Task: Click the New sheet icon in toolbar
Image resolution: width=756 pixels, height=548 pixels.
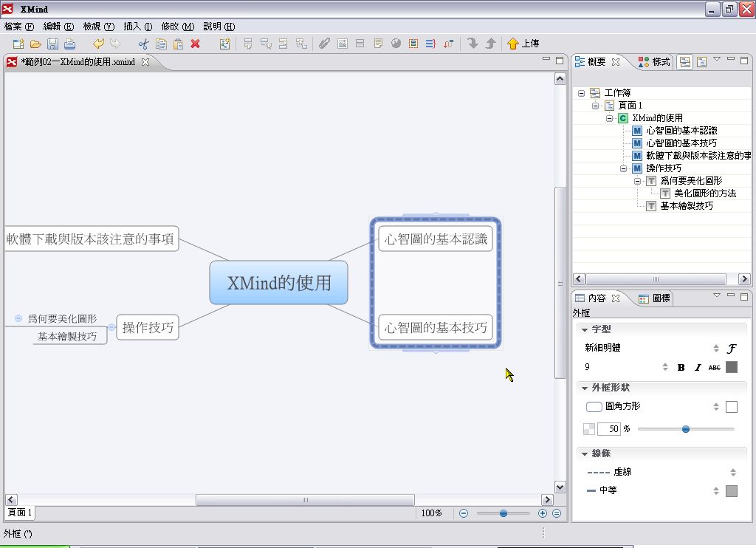Action: coord(224,44)
